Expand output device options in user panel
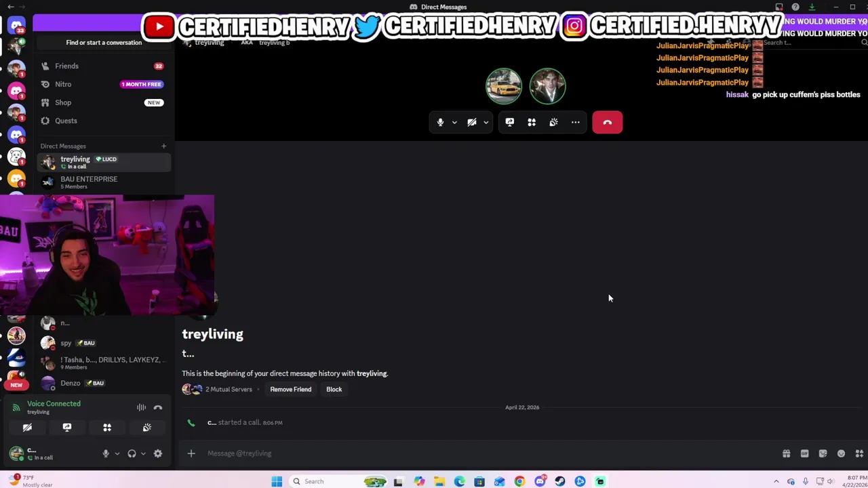The width and height of the screenshot is (868, 488). (142, 453)
